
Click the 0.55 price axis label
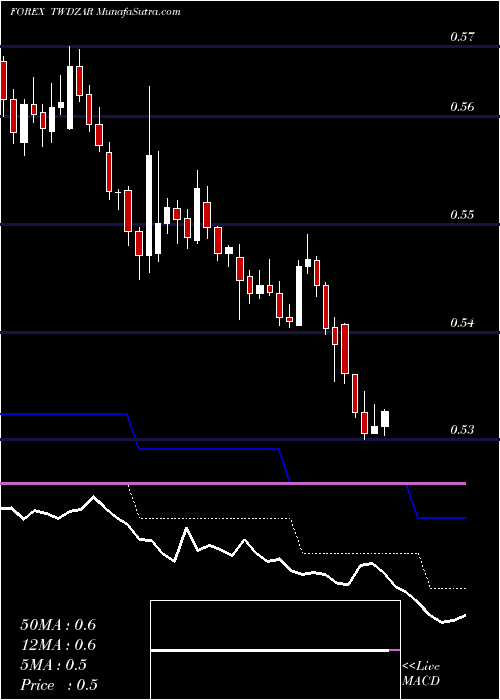point(462,215)
